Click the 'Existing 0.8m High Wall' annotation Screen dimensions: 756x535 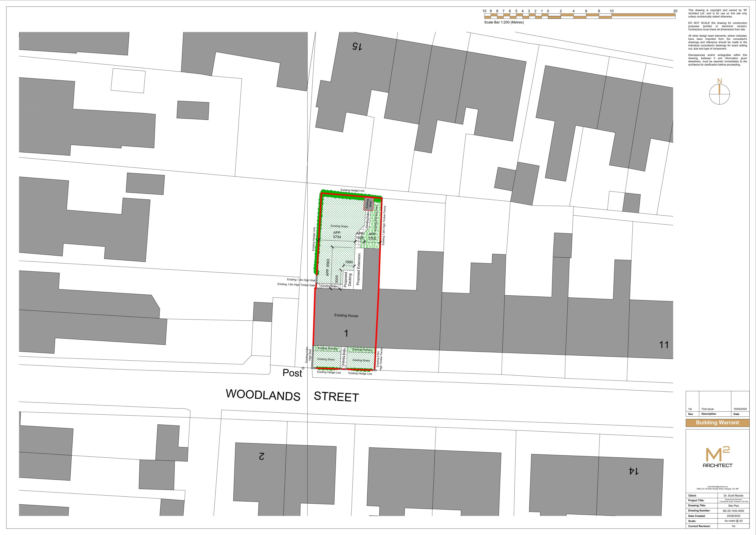point(308,354)
